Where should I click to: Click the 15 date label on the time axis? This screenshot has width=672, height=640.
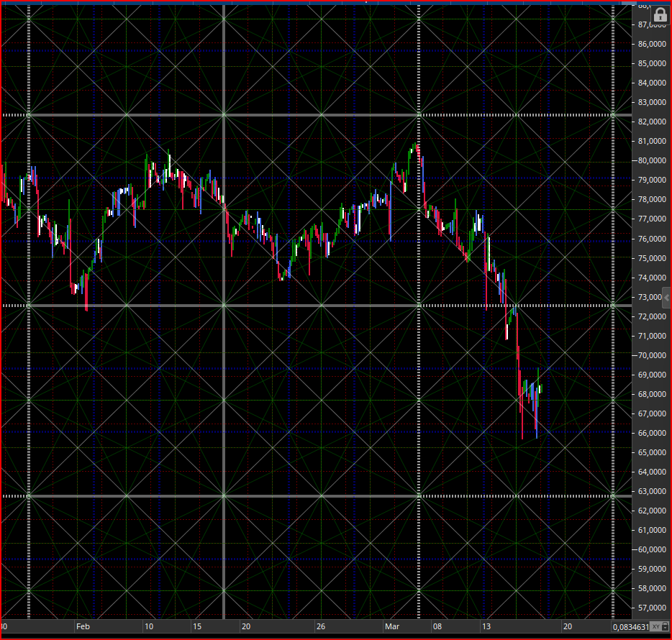point(196,626)
